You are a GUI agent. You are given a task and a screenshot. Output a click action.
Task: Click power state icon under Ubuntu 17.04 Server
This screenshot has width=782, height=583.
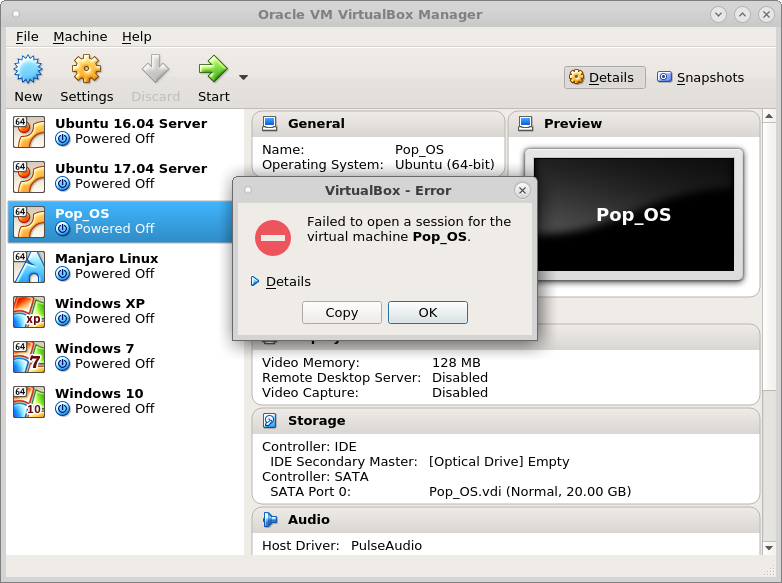(62, 184)
